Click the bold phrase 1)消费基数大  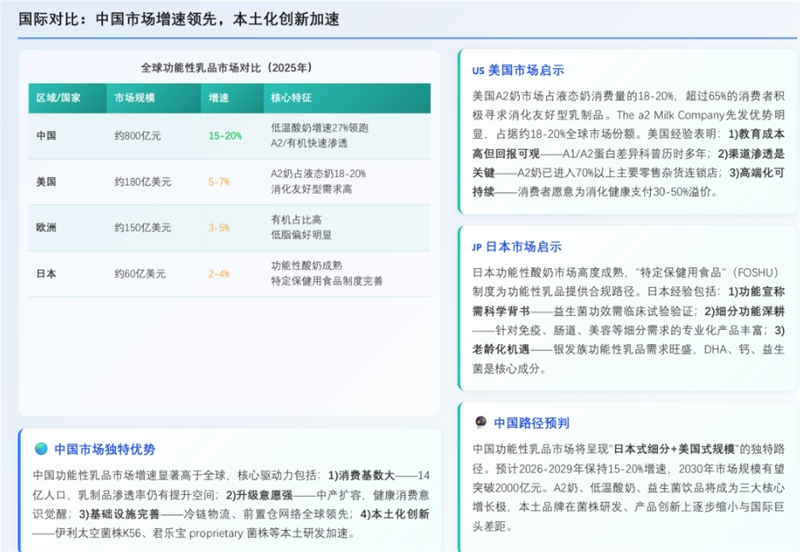(x=362, y=475)
